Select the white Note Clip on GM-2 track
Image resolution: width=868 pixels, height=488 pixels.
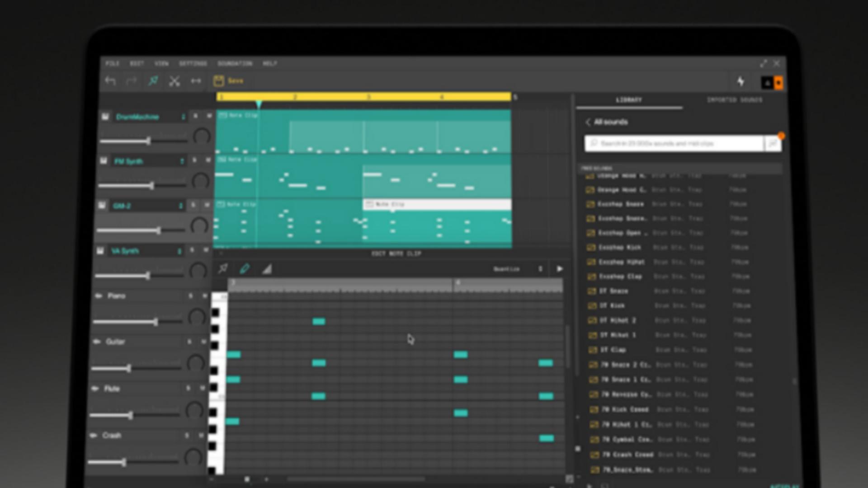437,204
